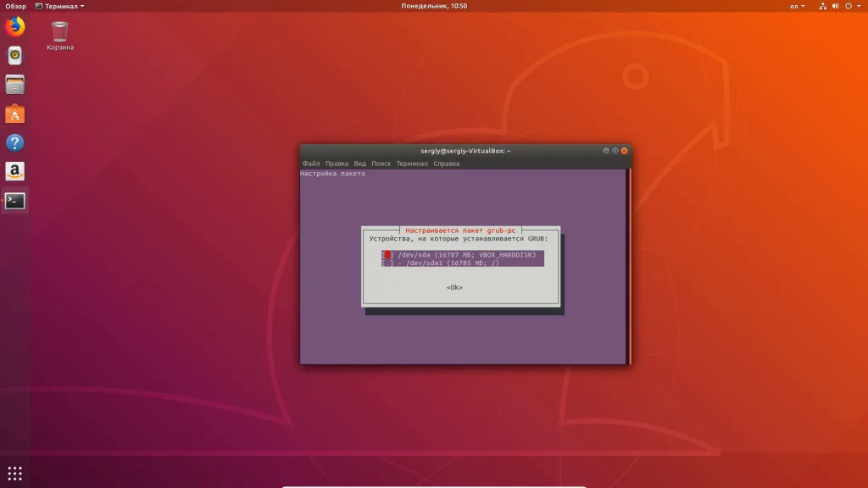The height and width of the screenshot is (488, 868).
Task: Expand the system menu via power icon
Action: point(849,6)
